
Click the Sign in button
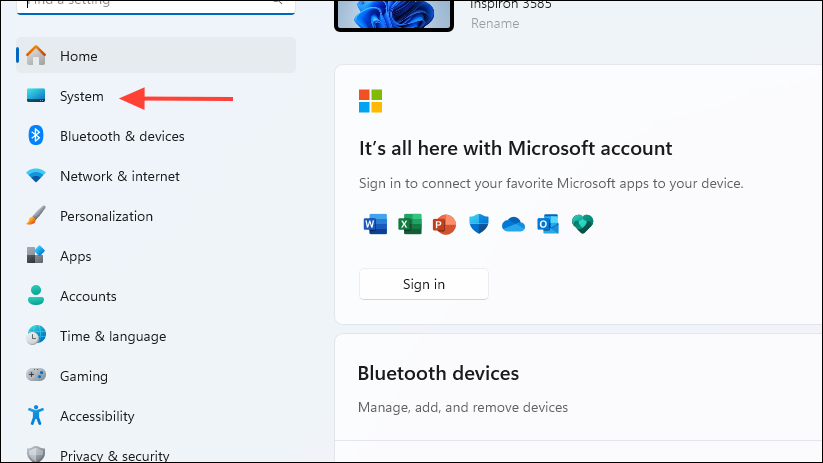424,284
